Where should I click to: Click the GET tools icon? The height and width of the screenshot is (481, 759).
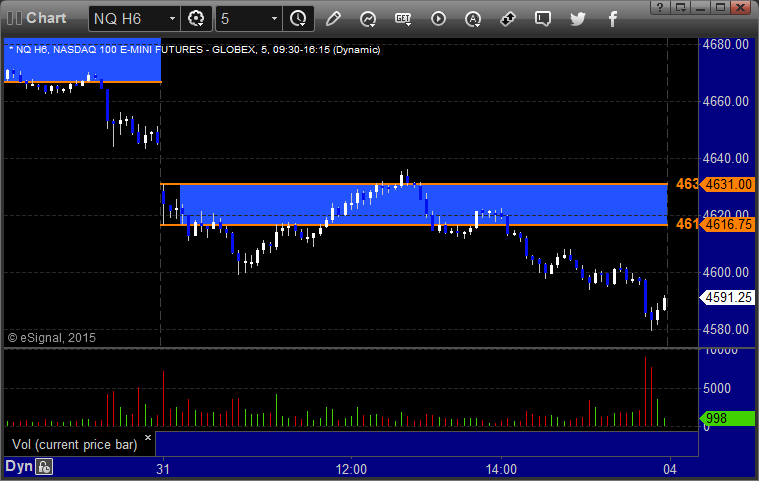pos(403,19)
